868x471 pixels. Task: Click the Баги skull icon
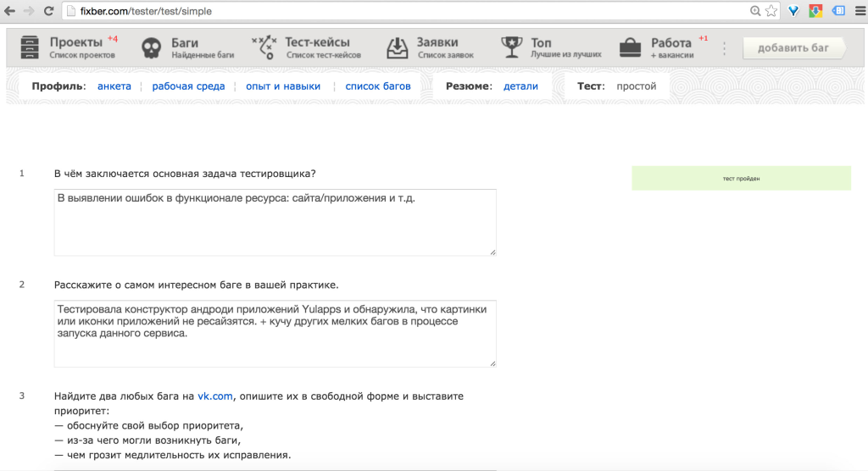[x=151, y=48]
